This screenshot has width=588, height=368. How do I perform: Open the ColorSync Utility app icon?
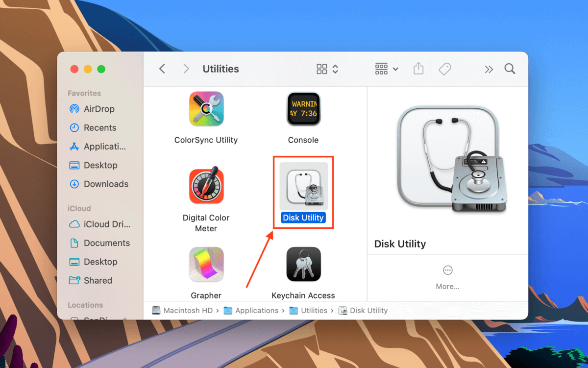click(206, 109)
